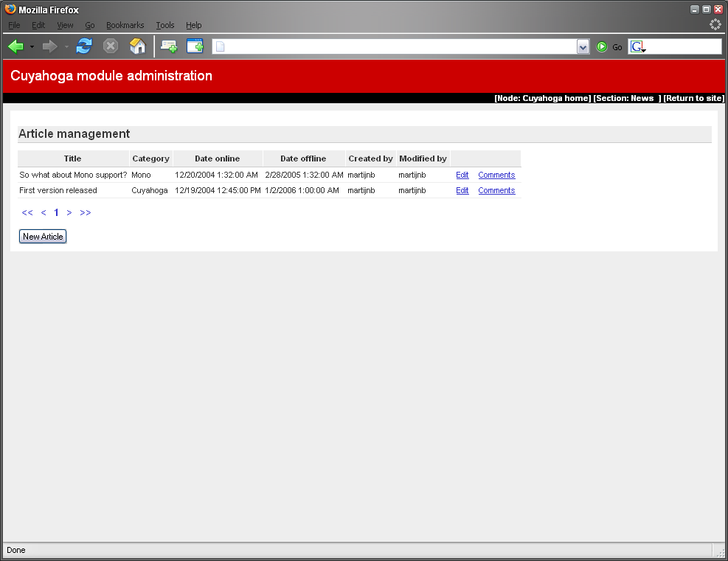Click the new tab toolbar icon
The height and width of the screenshot is (561, 728).
(x=169, y=46)
